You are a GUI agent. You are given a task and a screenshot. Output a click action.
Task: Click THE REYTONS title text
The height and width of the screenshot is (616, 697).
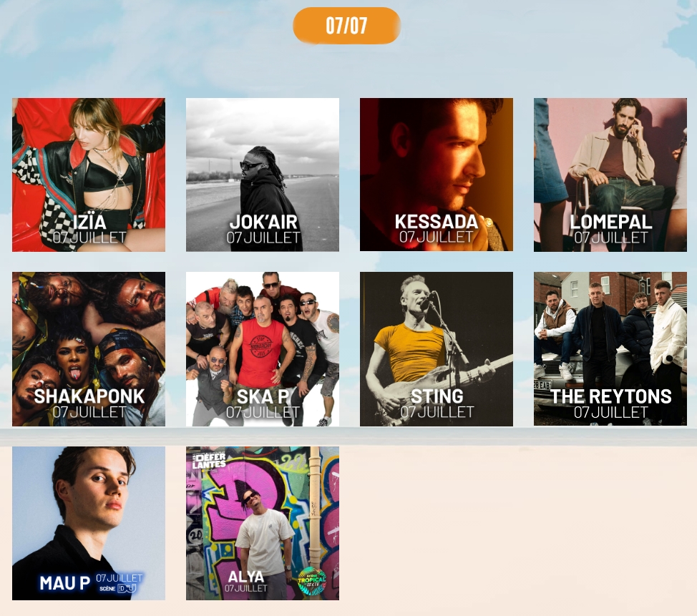(610, 396)
